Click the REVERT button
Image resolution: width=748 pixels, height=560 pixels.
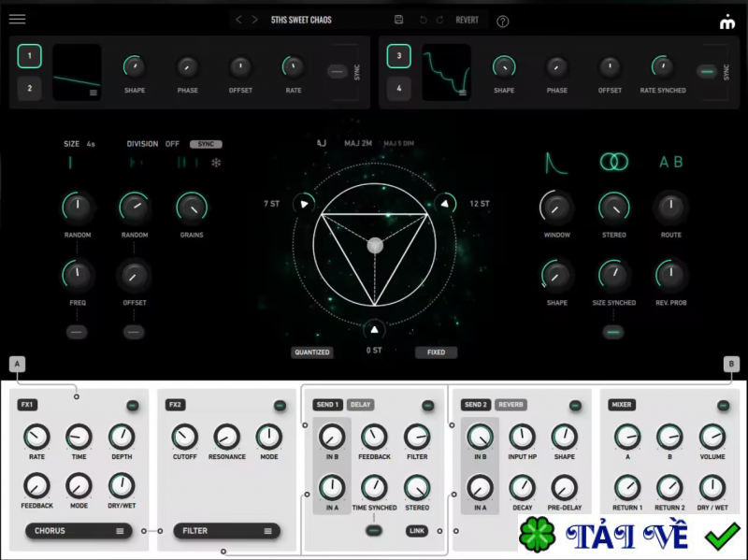click(467, 20)
